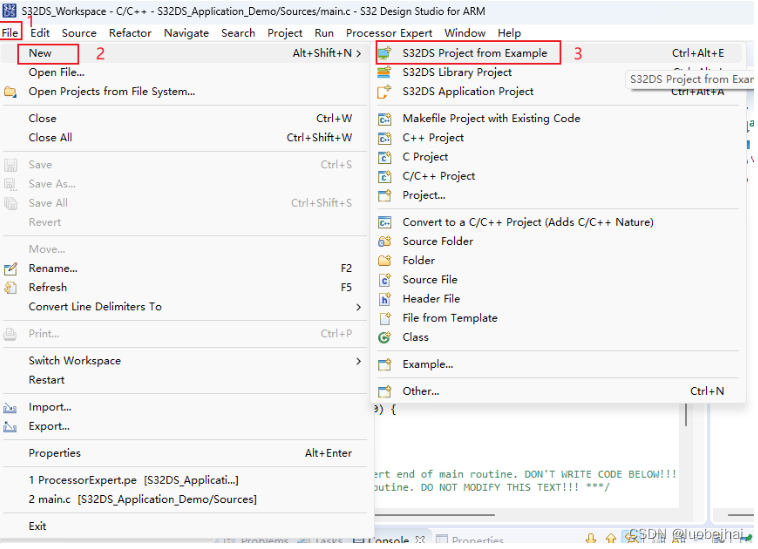
Task: Select Properties in File menu
Action: point(184,454)
